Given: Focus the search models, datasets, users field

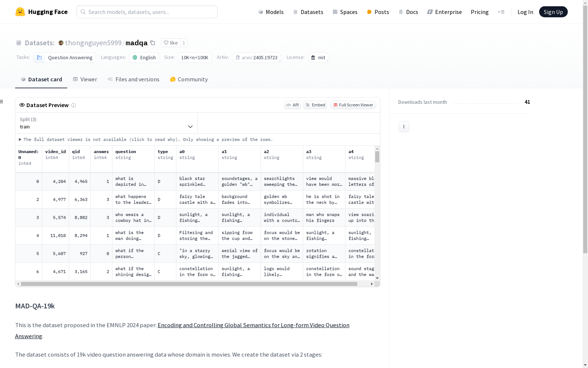Looking at the screenshot, I should tap(147, 12).
